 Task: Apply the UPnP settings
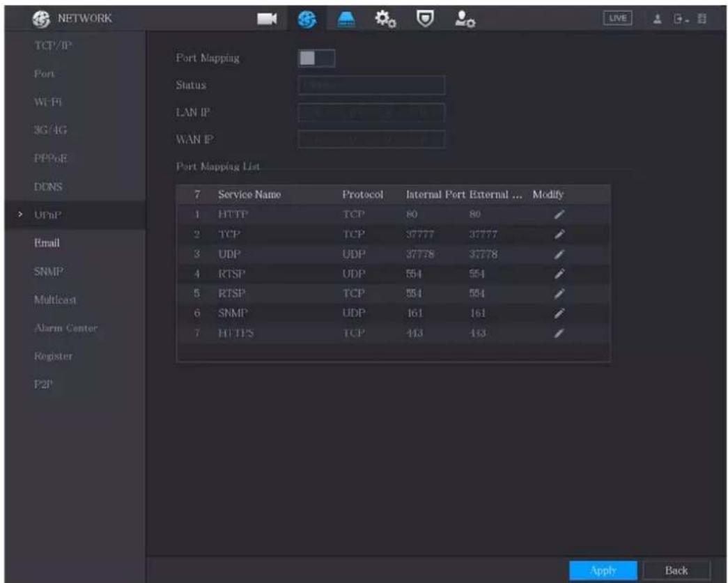click(603, 570)
